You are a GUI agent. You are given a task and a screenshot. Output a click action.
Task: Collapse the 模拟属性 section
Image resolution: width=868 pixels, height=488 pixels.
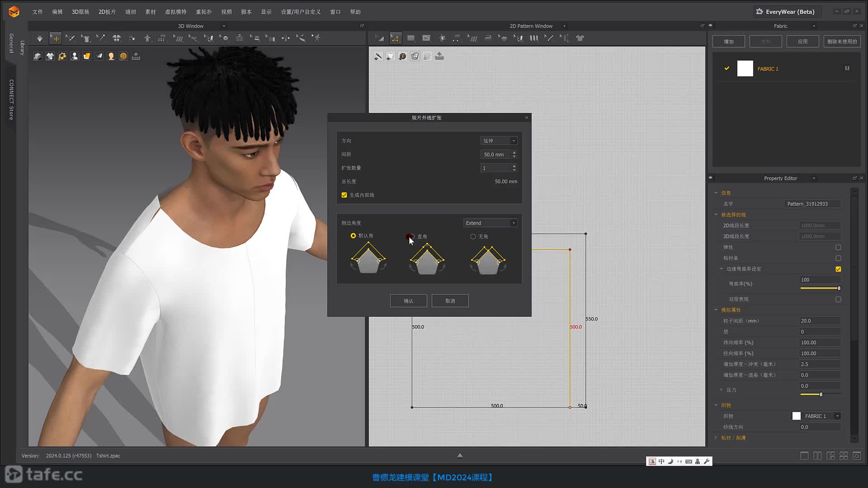point(716,310)
